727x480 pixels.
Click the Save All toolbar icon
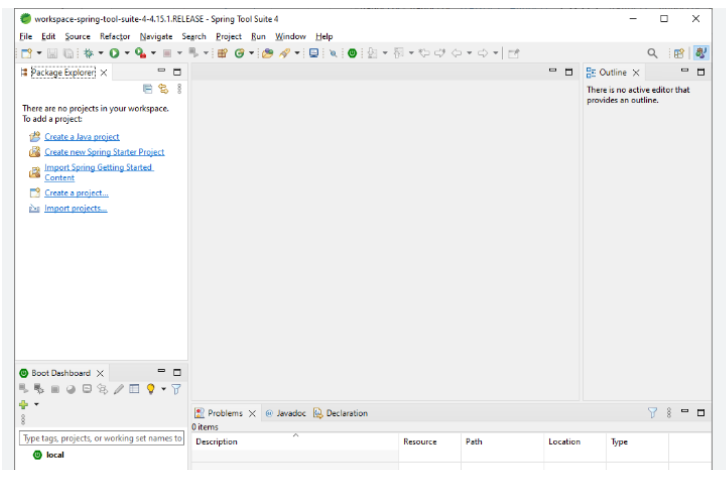tap(68, 53)
